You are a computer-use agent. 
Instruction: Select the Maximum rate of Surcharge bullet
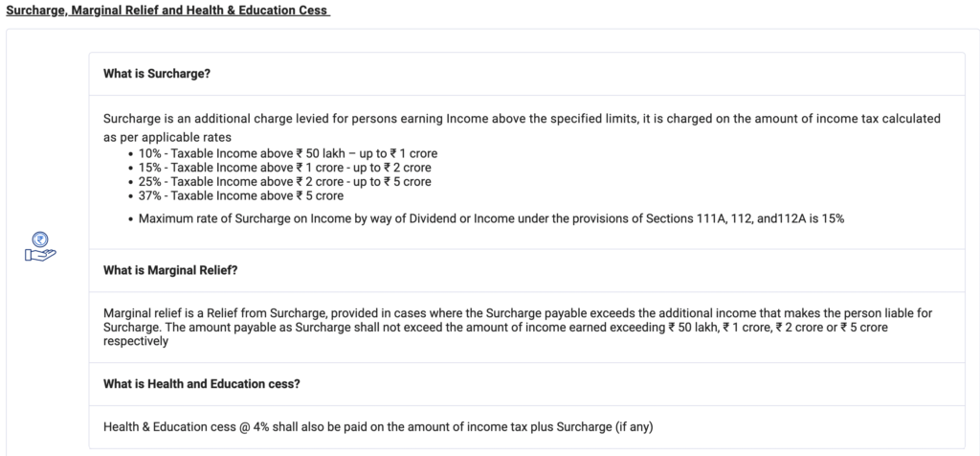tap(491, 218)
